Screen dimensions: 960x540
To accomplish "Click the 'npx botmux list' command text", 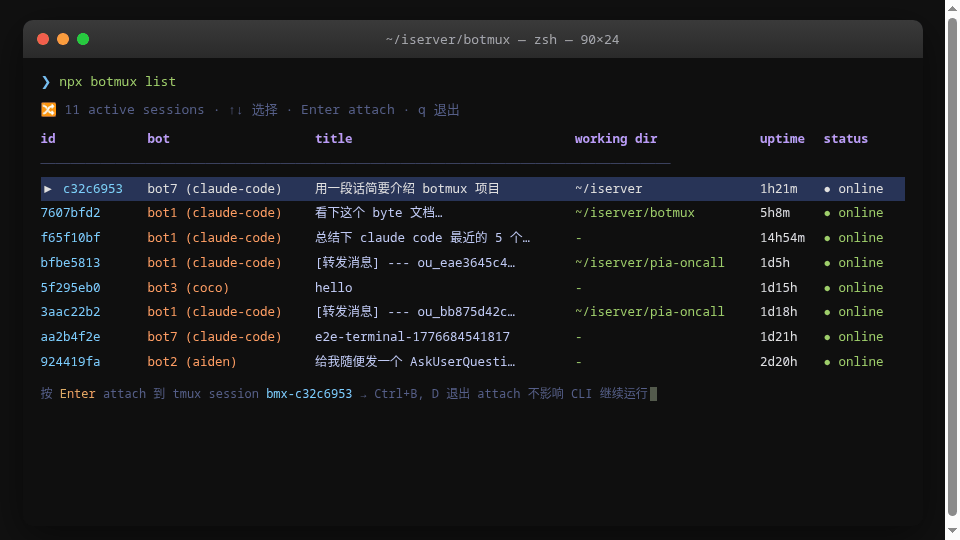I will pyautogui.click(x=118, y=81).
